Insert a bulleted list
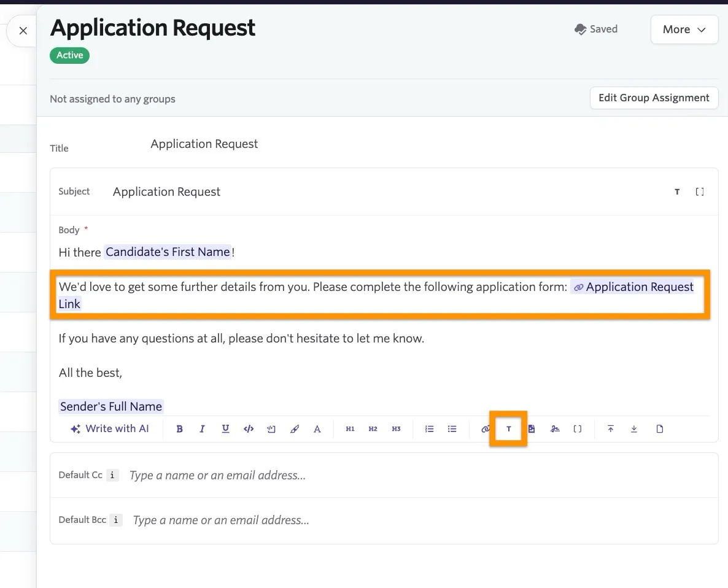This screenshot has width=728, height=588. (452, 429)
